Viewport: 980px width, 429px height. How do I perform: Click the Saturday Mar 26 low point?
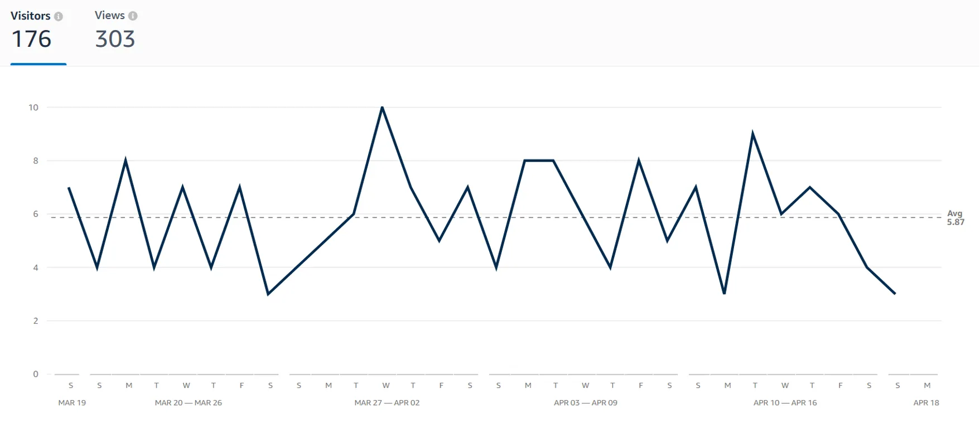click(x=268, y=294)
